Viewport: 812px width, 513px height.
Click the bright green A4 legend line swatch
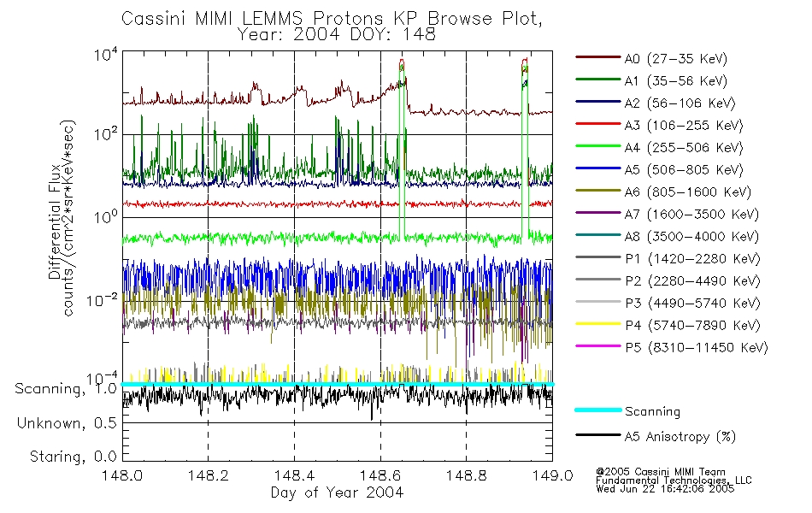pyautogui.click(x=598, y=146)
